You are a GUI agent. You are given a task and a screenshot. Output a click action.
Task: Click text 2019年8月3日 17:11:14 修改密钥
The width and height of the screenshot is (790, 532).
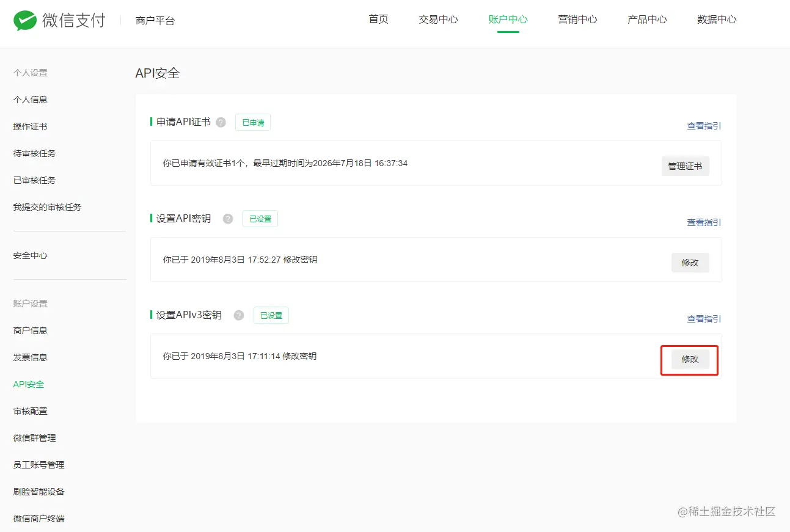point(254,356)
